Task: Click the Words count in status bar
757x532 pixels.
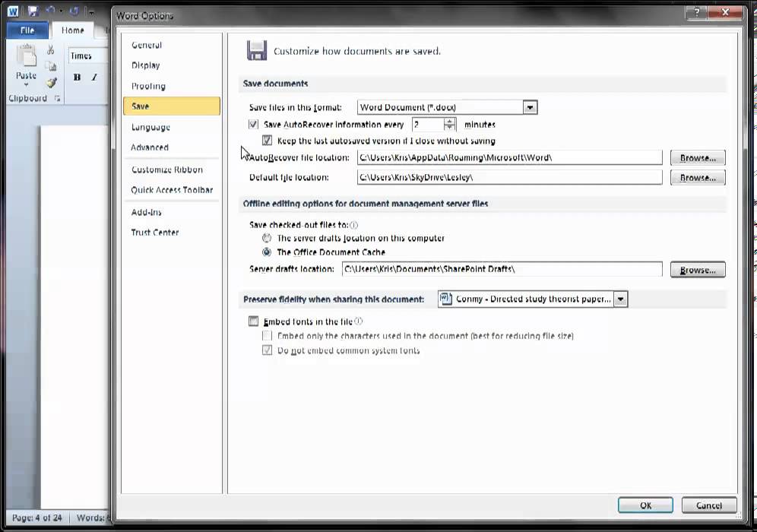Action: pyautogui.click(x=90, y=518)
